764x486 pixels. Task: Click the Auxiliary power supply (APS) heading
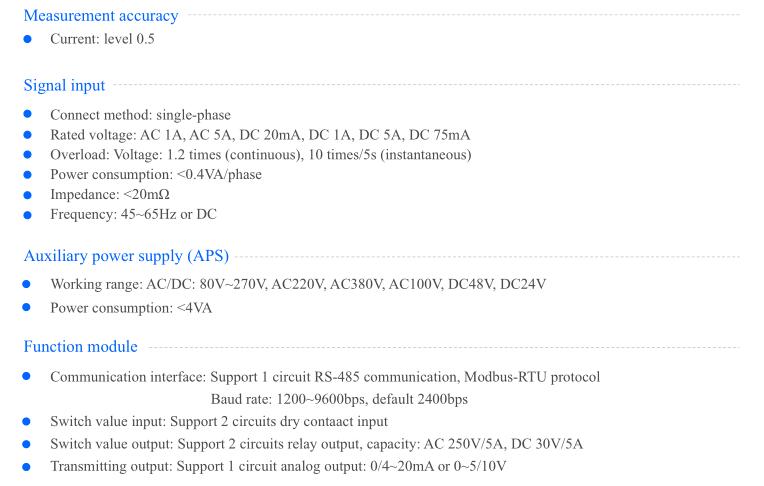coord(126,256)
